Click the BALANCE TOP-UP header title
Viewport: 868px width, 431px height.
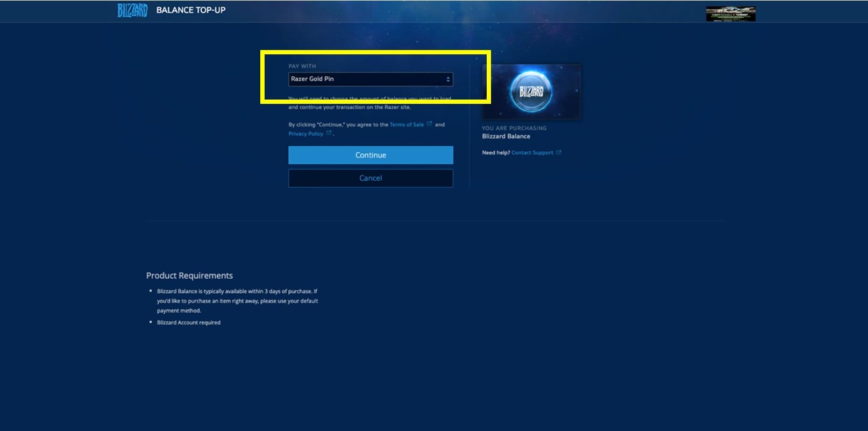[191, 10]
